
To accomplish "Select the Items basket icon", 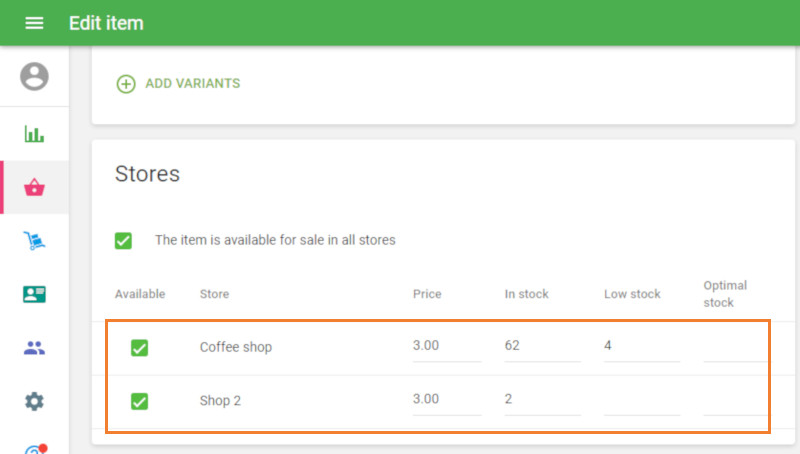I will tap(34, 187).
